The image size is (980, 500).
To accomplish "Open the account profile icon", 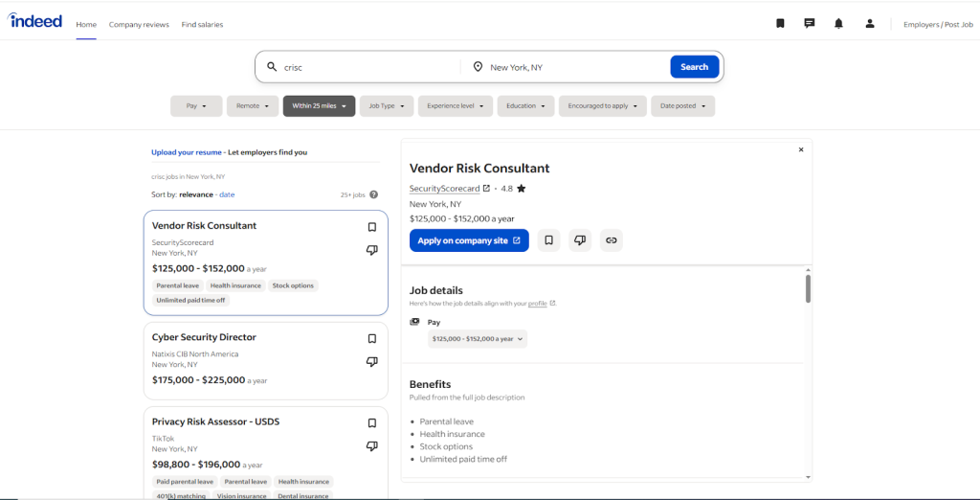I will 869,24.
